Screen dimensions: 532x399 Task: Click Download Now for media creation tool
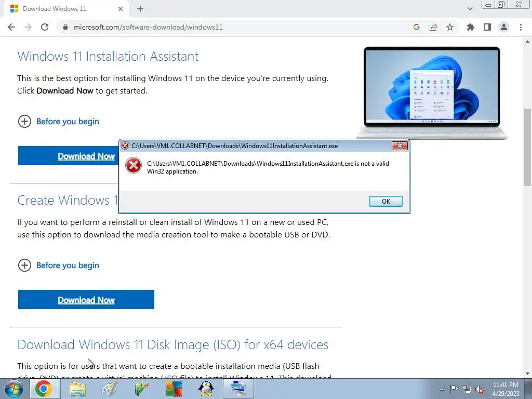coord(86,300)
